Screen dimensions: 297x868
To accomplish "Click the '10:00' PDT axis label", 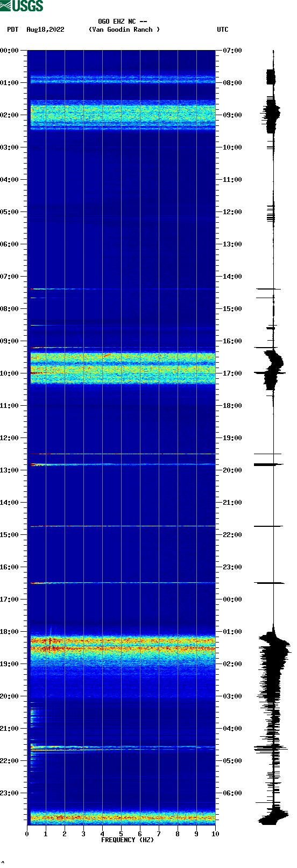I will click(10, 373).
